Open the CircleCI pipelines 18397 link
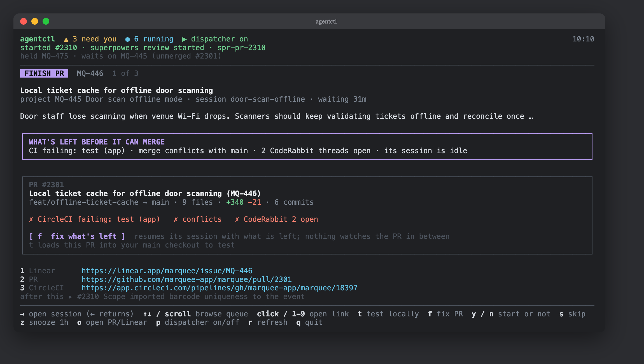The height and width of the screenshot is (364, 644). click(220, 288)
